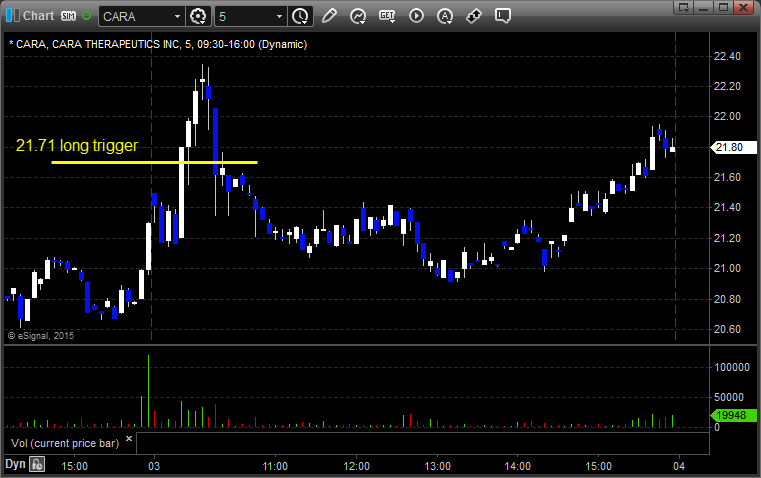
Task: Click the 11:00 time axis label
Action: tap(275, 466)
